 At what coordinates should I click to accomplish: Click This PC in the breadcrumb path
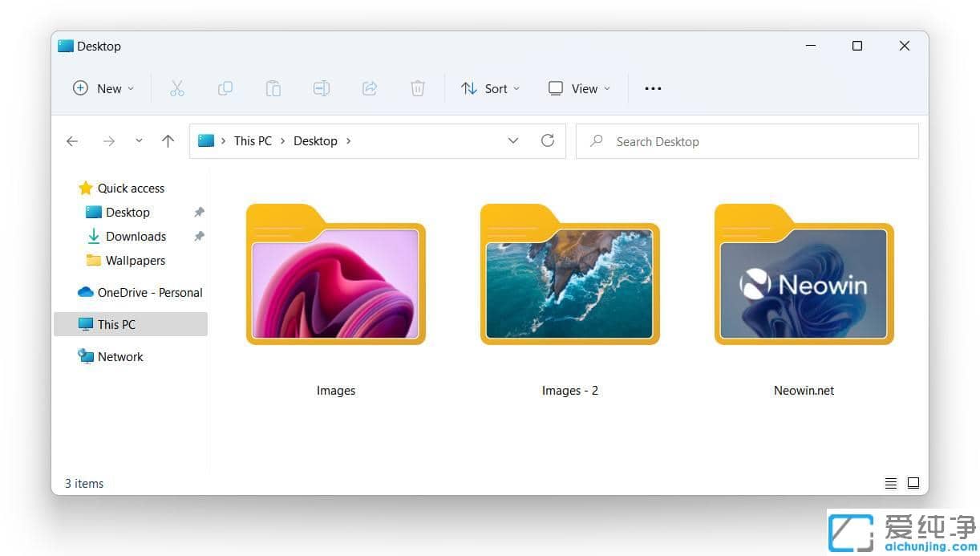click(253, 141)
